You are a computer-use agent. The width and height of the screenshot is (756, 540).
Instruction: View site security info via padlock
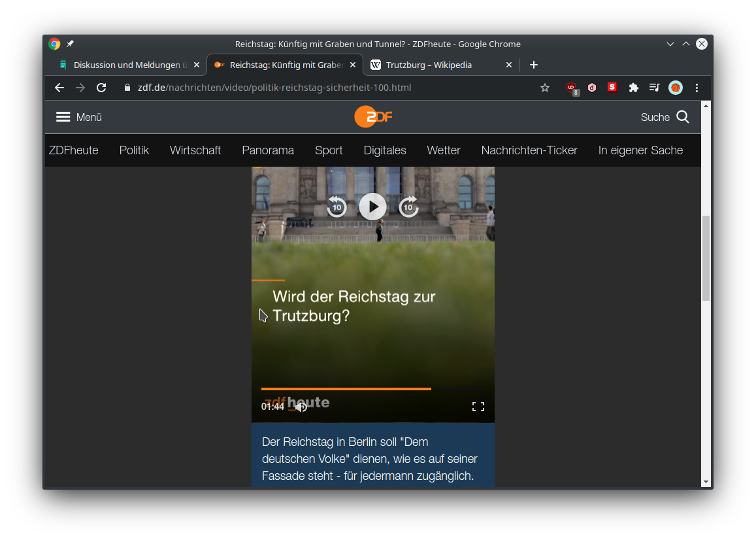pos(127,88)
